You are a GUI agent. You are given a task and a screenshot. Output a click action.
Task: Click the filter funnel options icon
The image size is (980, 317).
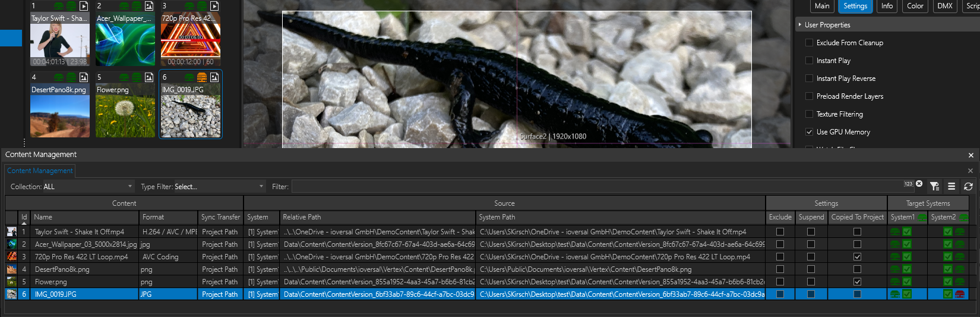[934, 187]
